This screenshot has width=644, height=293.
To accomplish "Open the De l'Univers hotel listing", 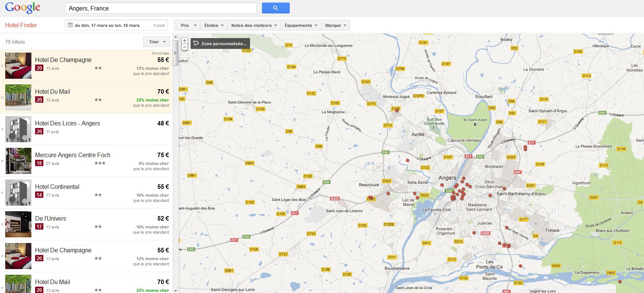I will (50, 218).
